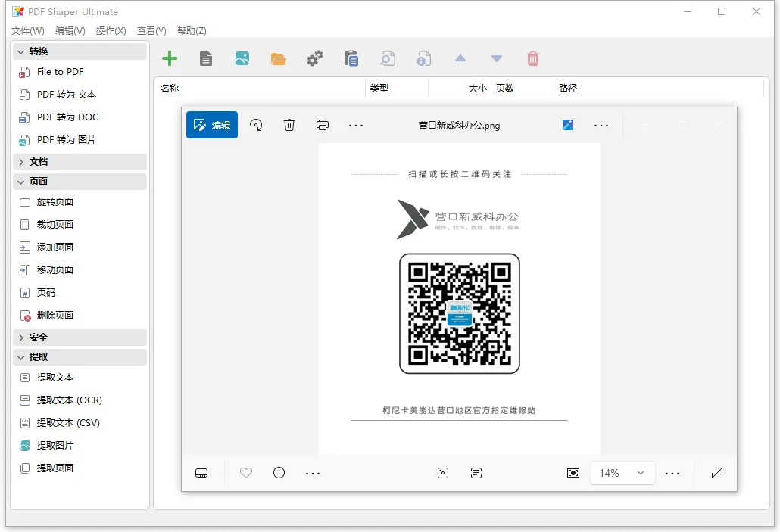Rotate the image in photo viewer

pos(256,125)
